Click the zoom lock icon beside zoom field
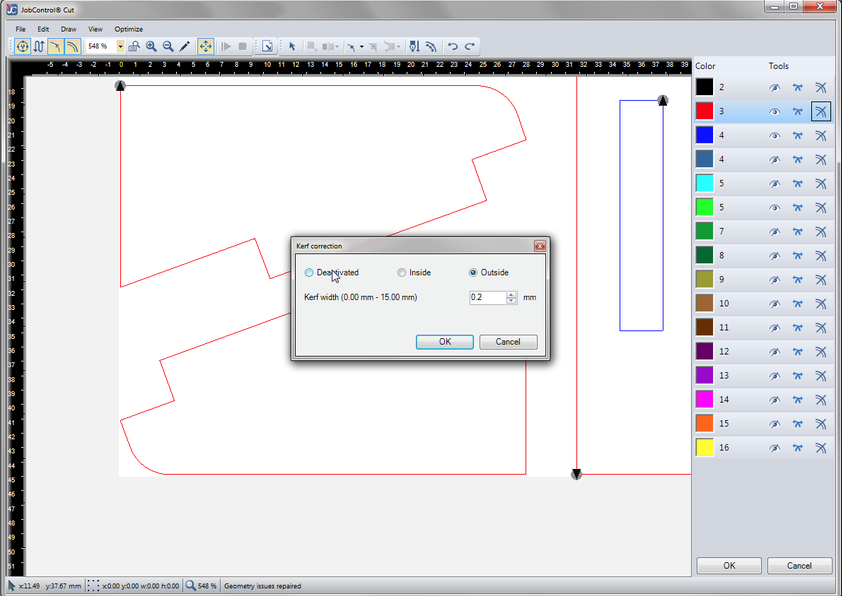The image size is (842, 596). [x=134, y=46]
